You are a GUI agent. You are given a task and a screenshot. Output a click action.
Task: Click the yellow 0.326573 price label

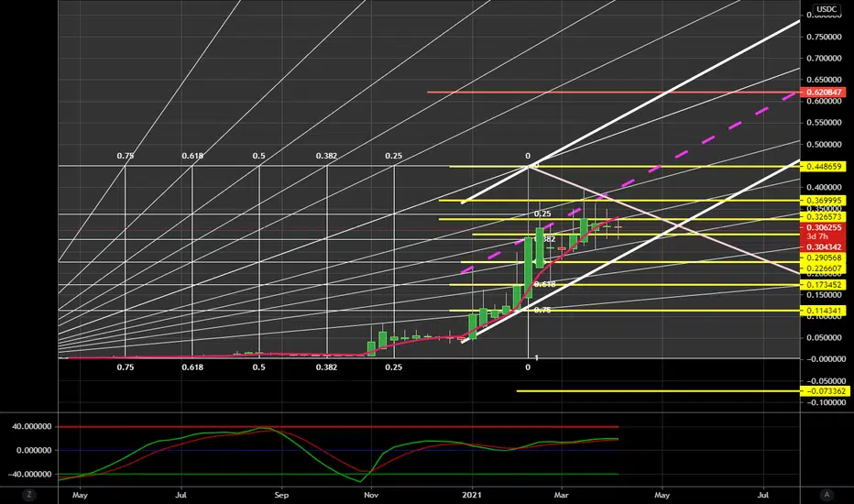(823, 217)
